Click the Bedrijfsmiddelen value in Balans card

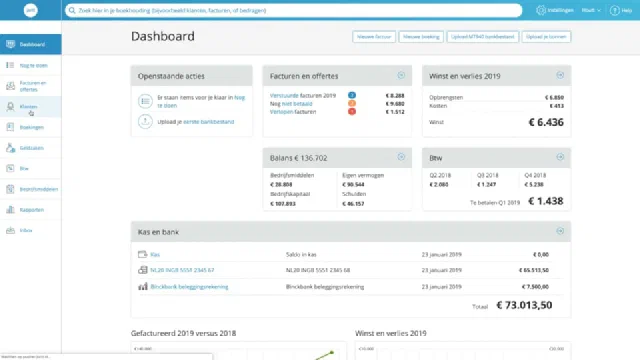click(x=281, y=184)
